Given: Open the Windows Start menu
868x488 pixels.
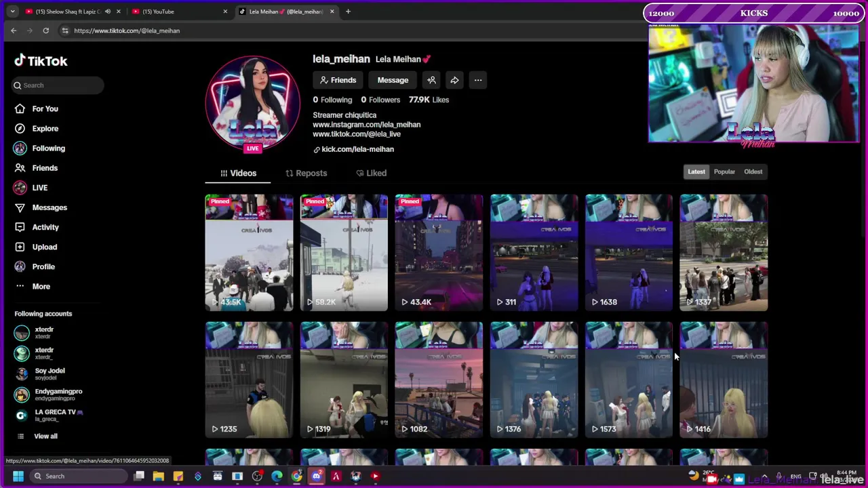Looking at the screenshot, I should click(18, 476).
